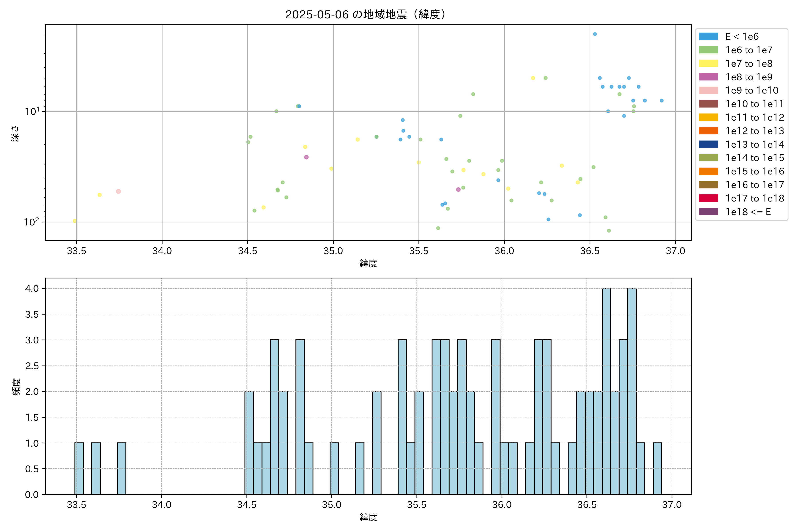The width and height of the screenshot is (798, 532).
Task: Click the blue E < 1e6 legend swatch
Action: coord(708,37)
